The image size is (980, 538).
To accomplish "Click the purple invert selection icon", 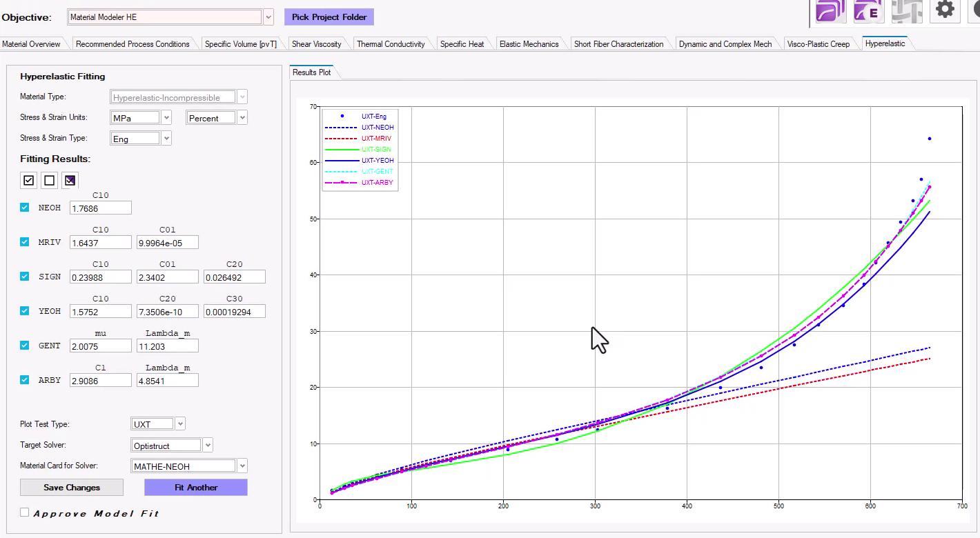I will pyautogui.click(x=70, y=180).
